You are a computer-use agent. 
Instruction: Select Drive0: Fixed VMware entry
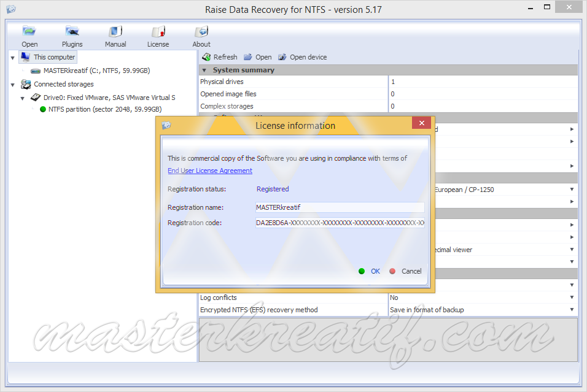(x=109, y=98)
